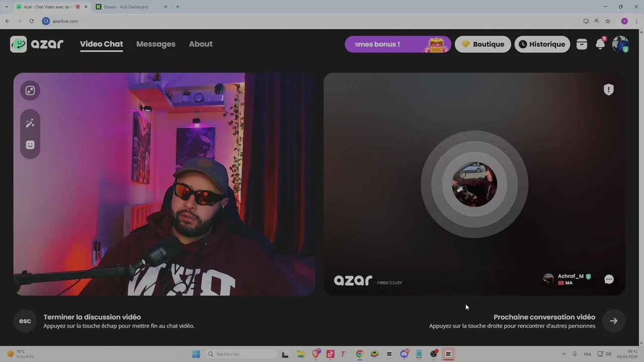
Task: Click the remote user's circular avatar
Action: pos(474,185)
